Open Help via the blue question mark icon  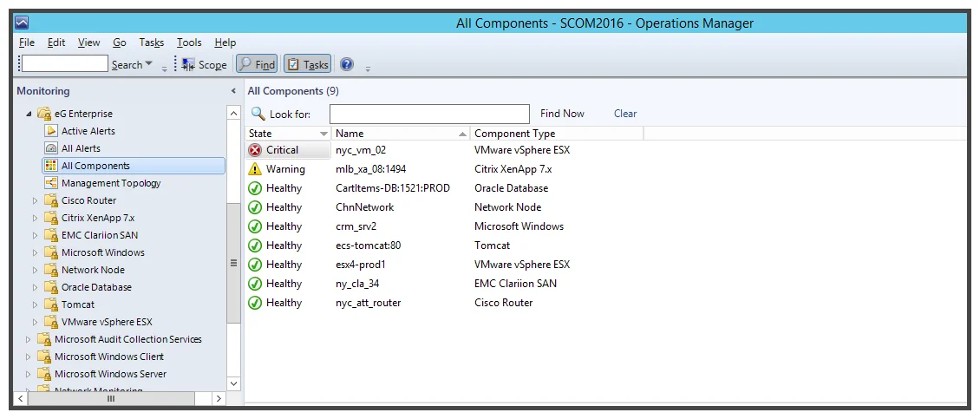[347, 64]
